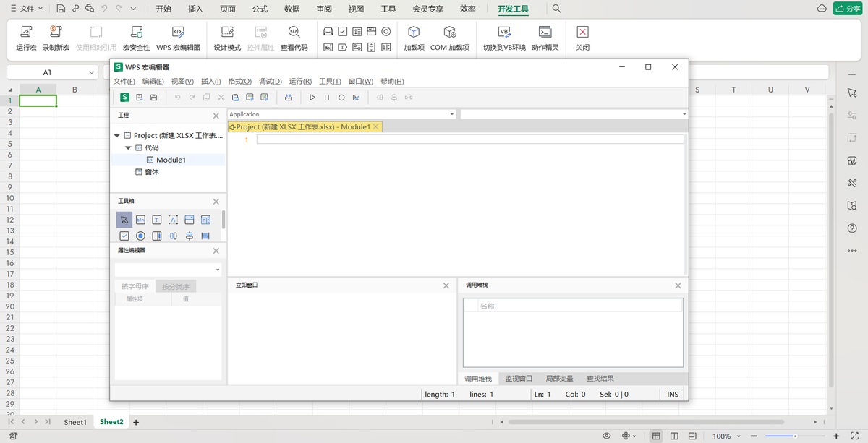Screen dimensions: 868x443
Task: Click the search icon in ribbon tab bar
Action: pos(556,9)
